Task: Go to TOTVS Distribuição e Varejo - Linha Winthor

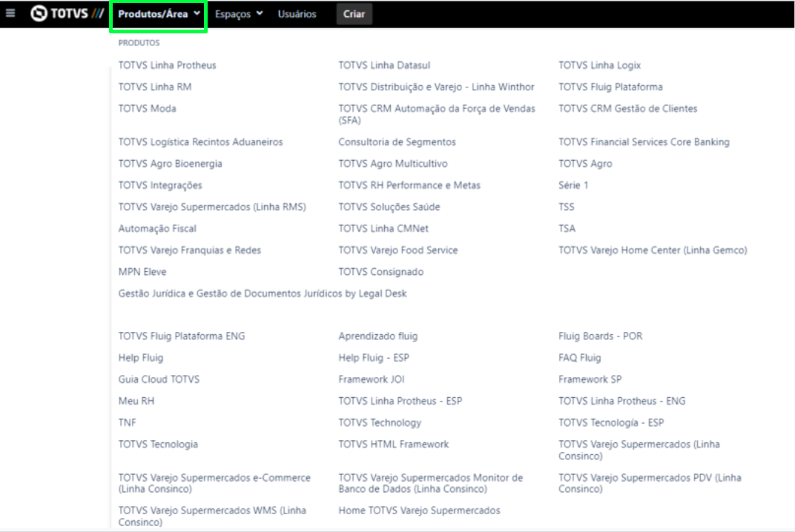Action: point(437,87)
